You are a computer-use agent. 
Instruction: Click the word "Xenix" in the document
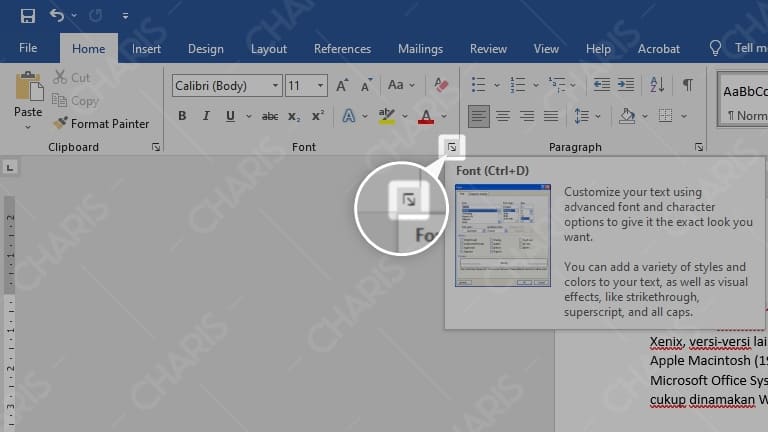pos(666,341)
